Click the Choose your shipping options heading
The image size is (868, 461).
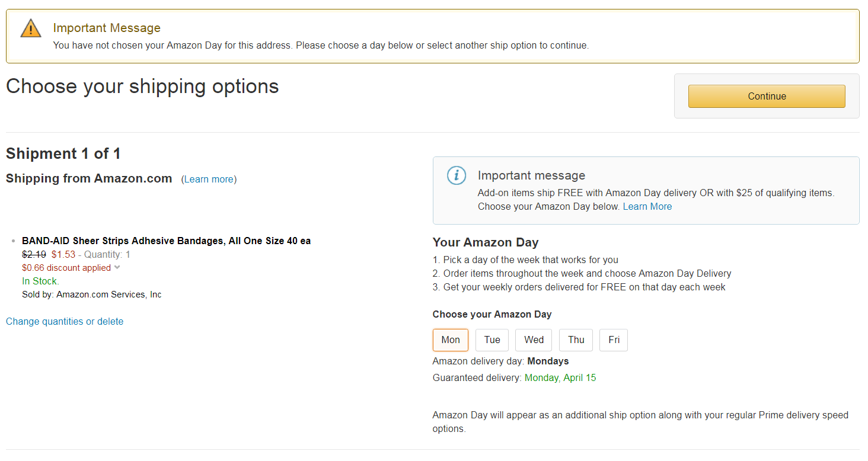142,87
